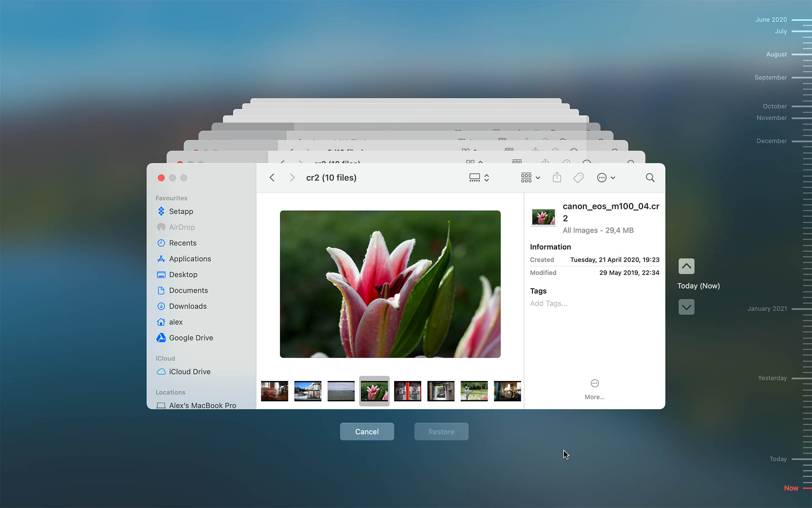Viewport: 812px width, 508px height.
Task: Select the Downloads sidebar item
Action: coord(188,306)
